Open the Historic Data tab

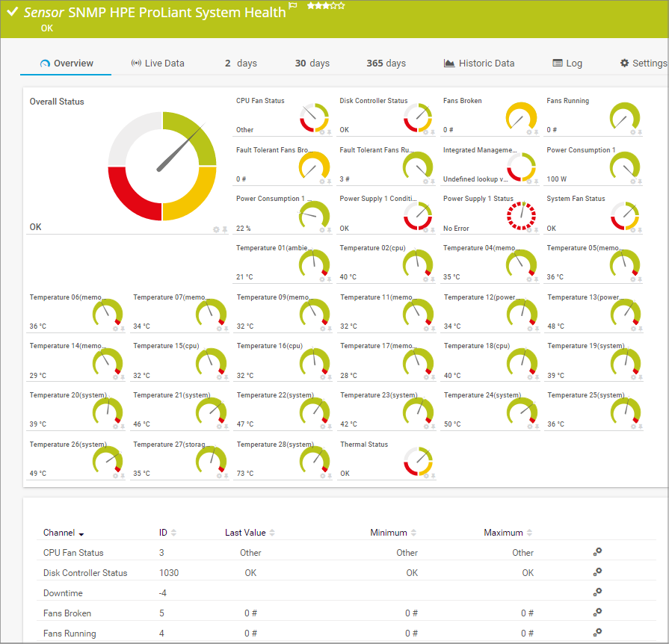(479, 64)
